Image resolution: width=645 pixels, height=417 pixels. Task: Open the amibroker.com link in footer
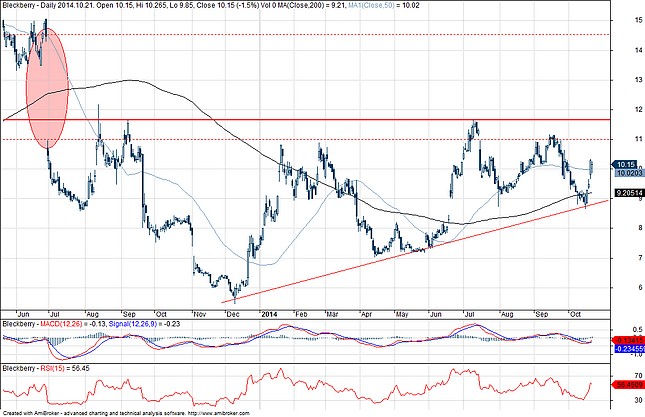click(218, 413)
